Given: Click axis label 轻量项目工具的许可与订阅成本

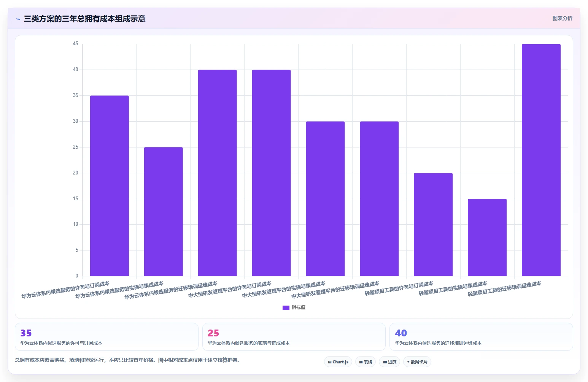Looking at the screenshot, I should [x=399, y=288].
